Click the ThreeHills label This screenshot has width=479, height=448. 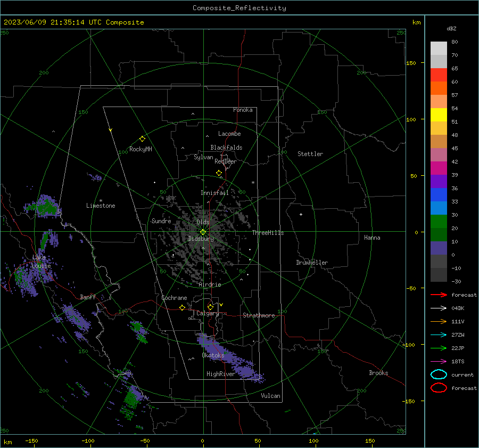268,233
